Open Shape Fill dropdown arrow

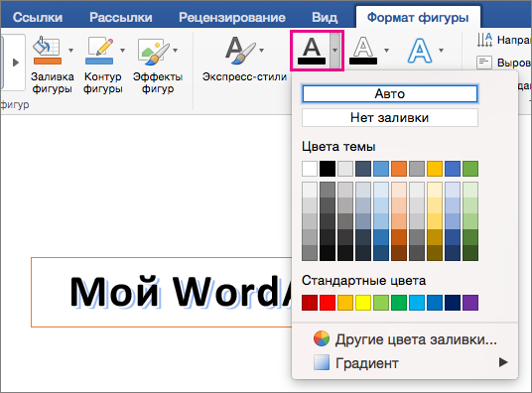point(70,51)
